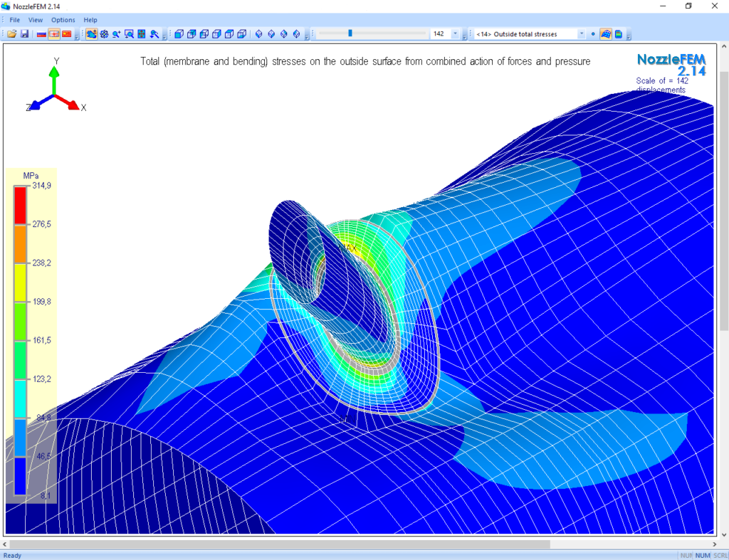Click the legend value 161,5

42,340
